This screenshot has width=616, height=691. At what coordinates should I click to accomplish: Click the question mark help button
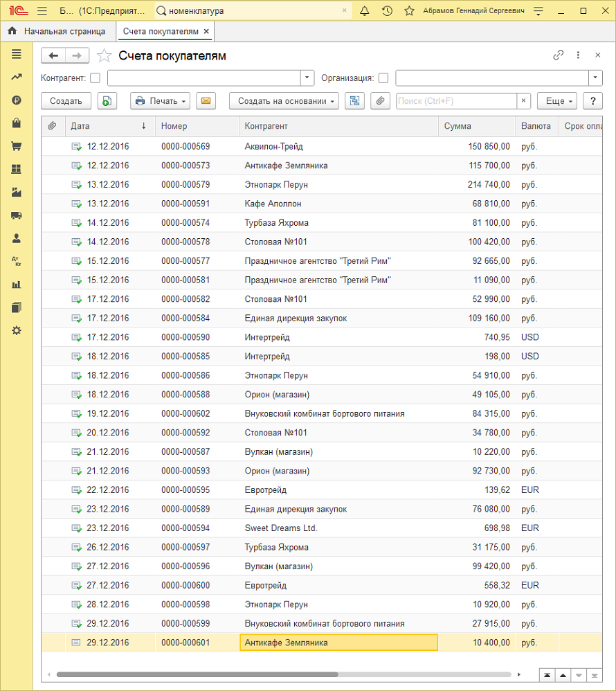pos(592,101)
